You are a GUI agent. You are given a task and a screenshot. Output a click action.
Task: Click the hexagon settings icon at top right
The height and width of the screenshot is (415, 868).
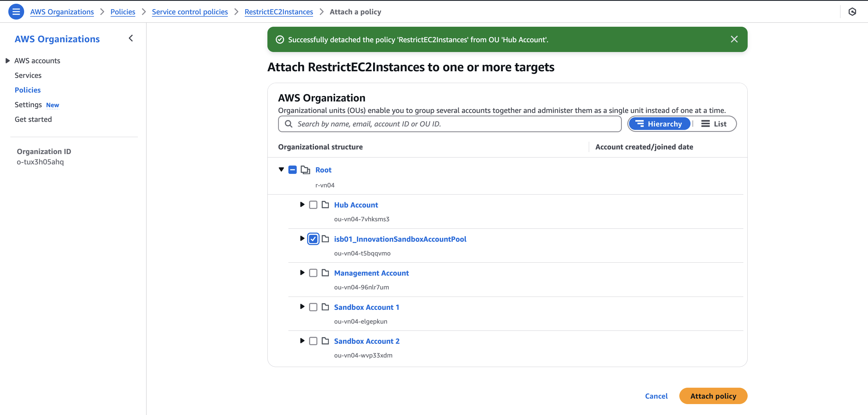852,12
